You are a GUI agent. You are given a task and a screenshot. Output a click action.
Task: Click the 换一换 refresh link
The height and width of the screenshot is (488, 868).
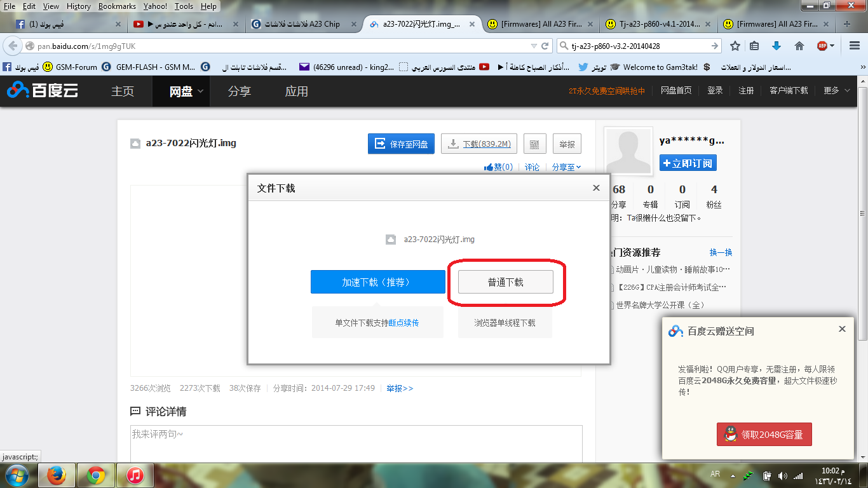click(721, 252)
